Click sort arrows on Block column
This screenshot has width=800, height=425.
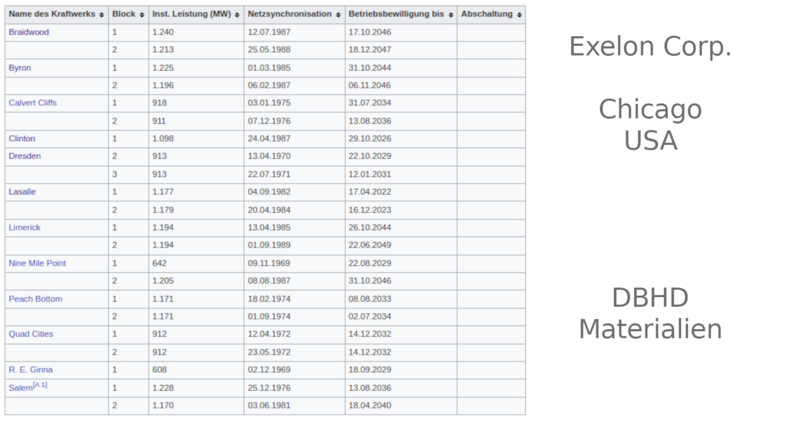point(141,15)
